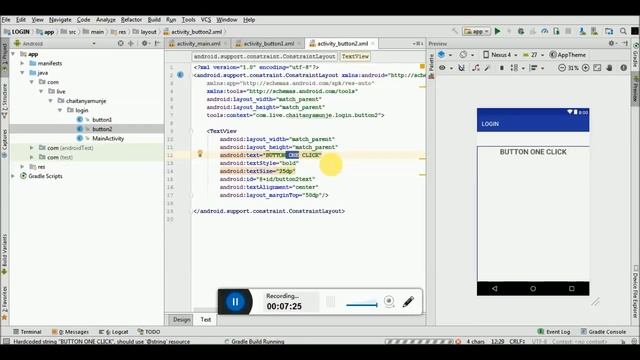Expand the manifests folder
This screenshot has width=640, height=360.
(x=22, y=63)
